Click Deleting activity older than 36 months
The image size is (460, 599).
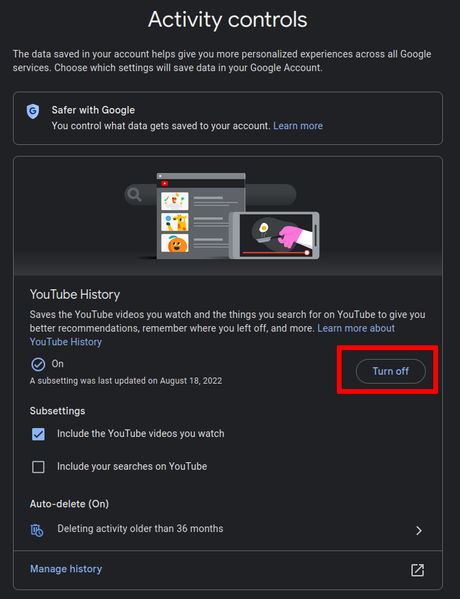tap(140, 529)
